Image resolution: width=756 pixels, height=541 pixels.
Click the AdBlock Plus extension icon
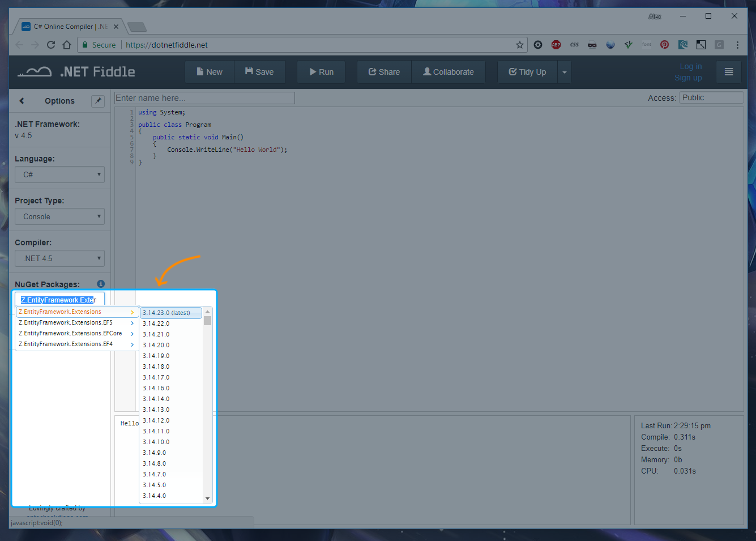(x=556, y=45)
